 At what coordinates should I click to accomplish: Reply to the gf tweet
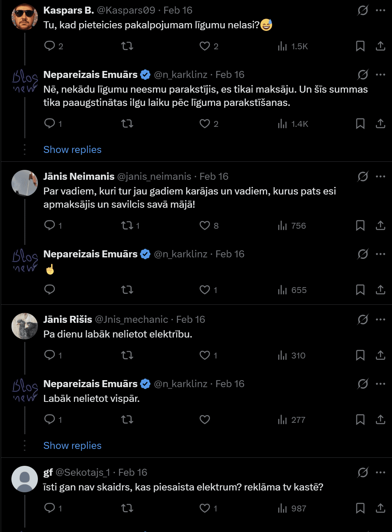50,508
